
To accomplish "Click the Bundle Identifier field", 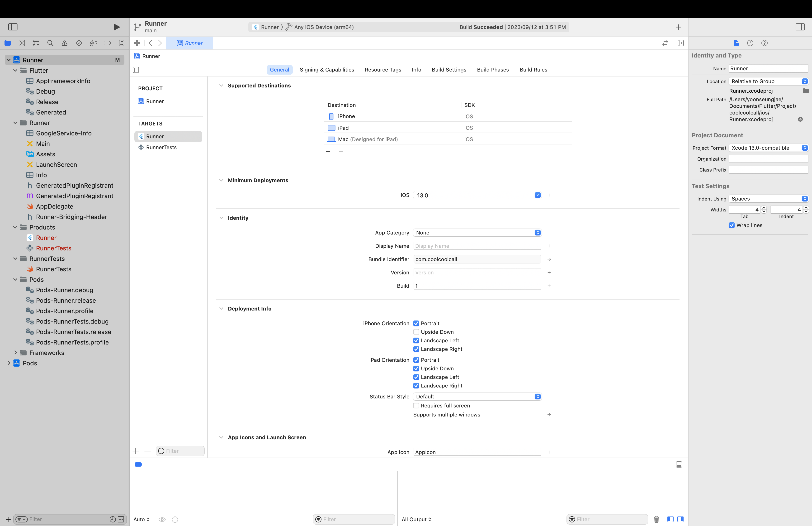I will click(477, 259).
